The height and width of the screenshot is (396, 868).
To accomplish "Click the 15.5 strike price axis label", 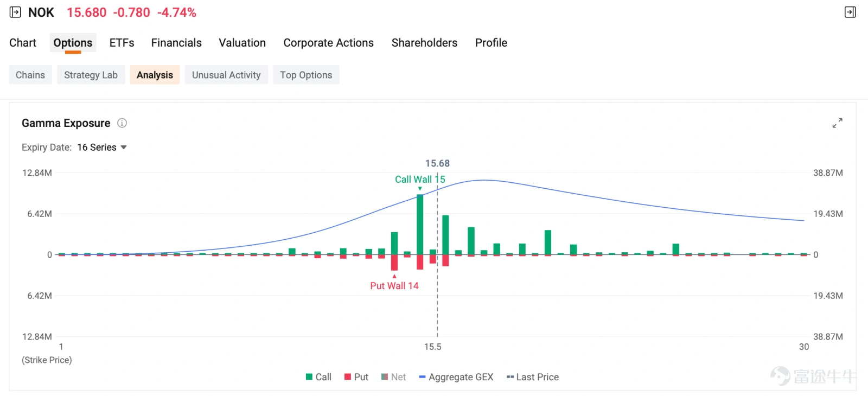I will (x=433, y=347).
